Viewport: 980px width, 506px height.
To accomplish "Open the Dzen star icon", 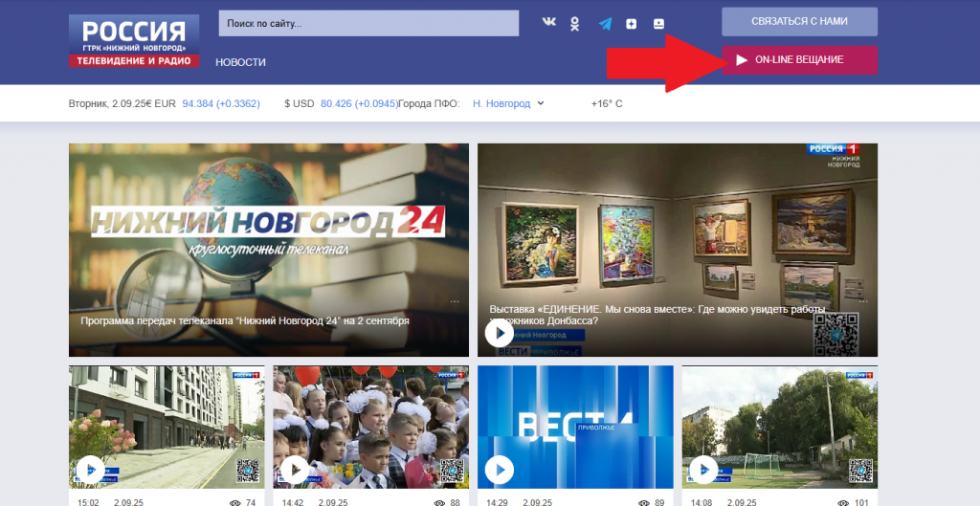I will [x=632, y=24].
